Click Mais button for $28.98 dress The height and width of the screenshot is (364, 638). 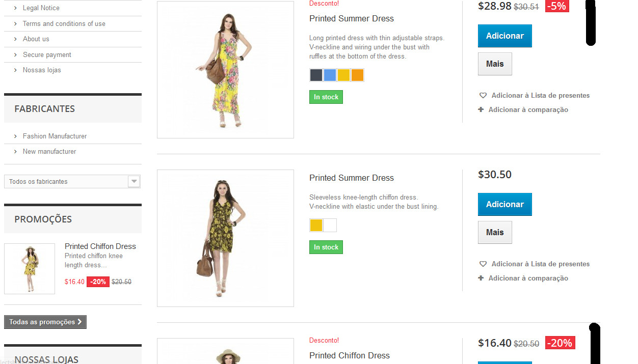[x=495, y=64]
